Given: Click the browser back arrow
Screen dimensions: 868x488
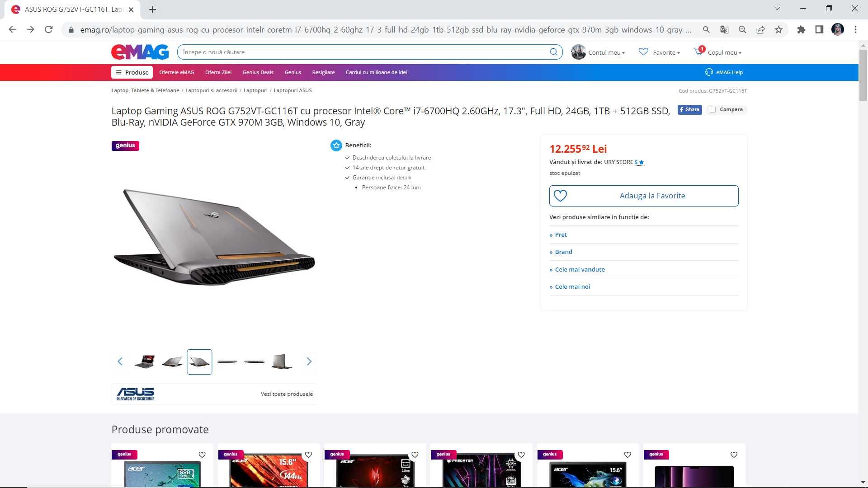Looking at the screenshot, I should (x=12, y=29).
